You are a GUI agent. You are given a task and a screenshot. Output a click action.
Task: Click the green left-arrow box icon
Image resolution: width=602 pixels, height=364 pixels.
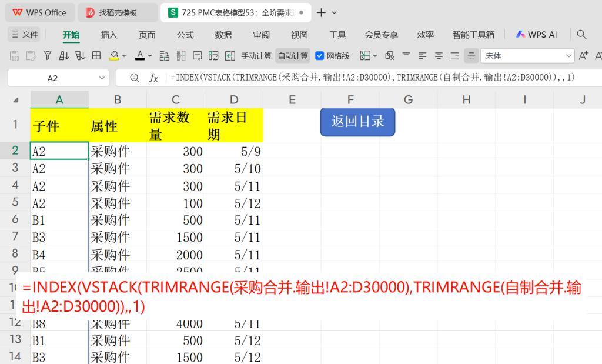point(230,56)
